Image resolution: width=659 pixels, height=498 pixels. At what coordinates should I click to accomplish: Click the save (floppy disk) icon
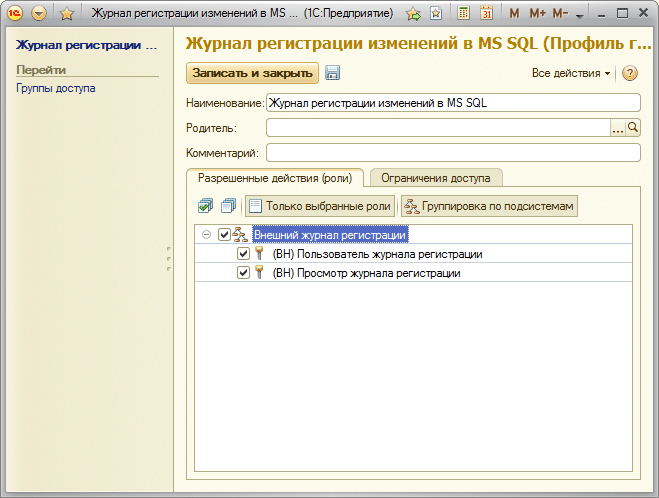point(333,74)
